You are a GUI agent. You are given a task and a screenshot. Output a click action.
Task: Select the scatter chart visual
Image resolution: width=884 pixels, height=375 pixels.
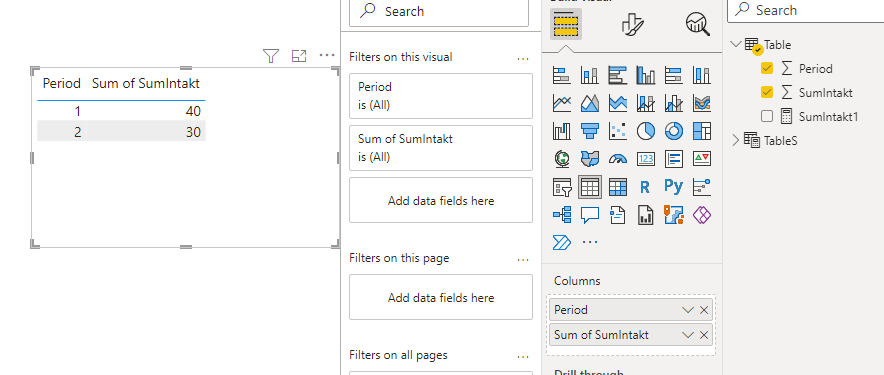[x=618, y=131]
